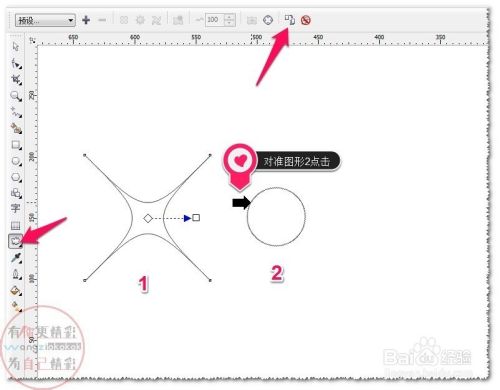Select the Zipper distortion icon
The height and width of the screenshot is (390, 500).
(140, 20)
